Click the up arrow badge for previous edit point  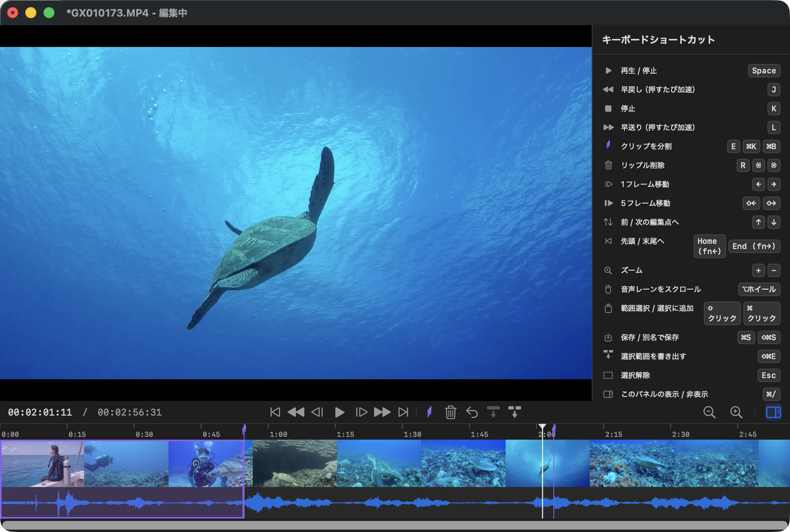[x=758, y=222]
